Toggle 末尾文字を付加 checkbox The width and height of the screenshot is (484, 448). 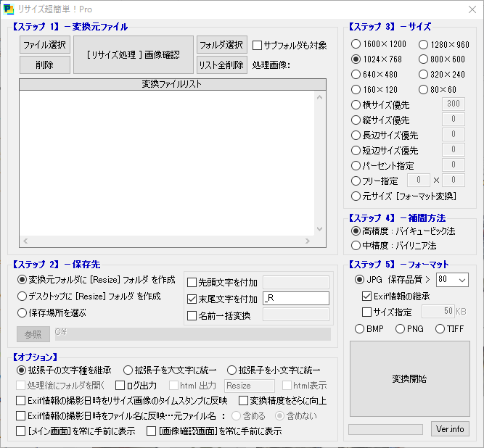click(x=192, y=299)
